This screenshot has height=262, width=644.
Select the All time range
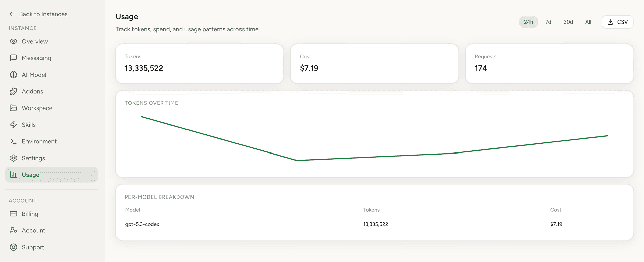(588, 22)
